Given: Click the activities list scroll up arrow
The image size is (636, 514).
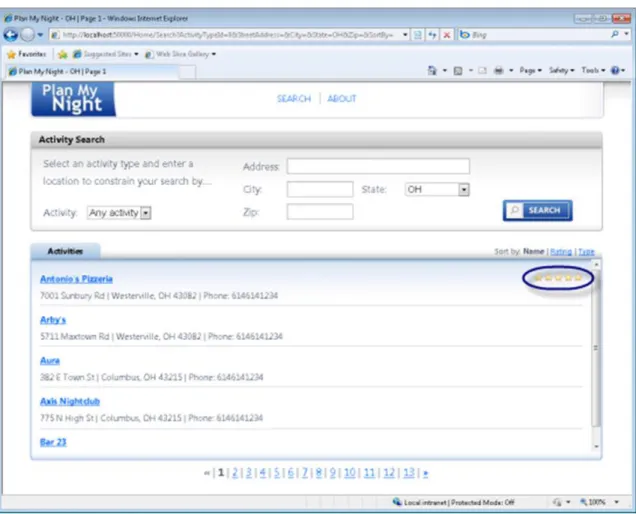Looking at the screenshot, I should point(596,265).
